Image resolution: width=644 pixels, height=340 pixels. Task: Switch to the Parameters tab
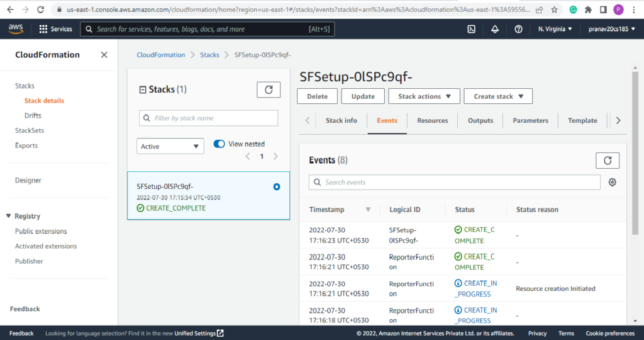click(x=530, y=120)
